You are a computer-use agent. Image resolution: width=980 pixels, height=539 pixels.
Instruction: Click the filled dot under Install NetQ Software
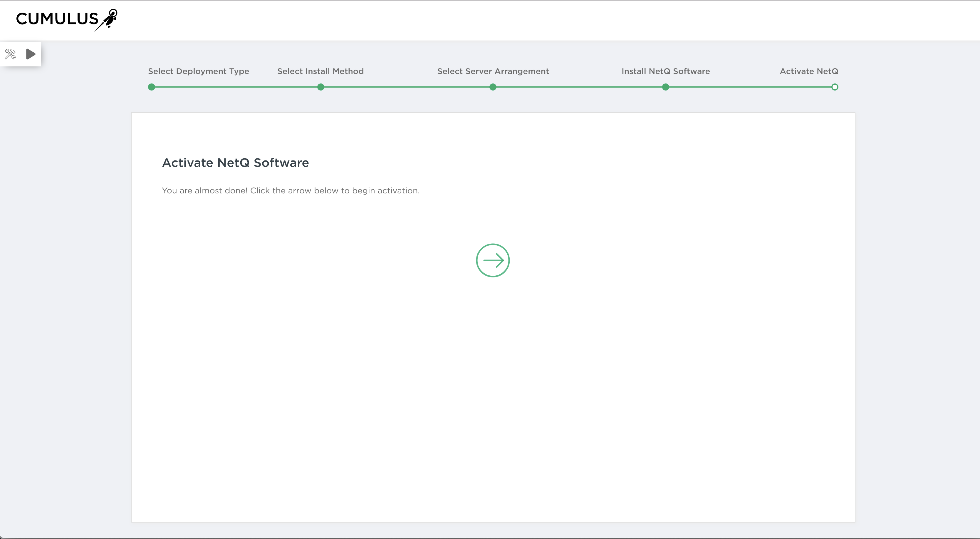[665, 87]
